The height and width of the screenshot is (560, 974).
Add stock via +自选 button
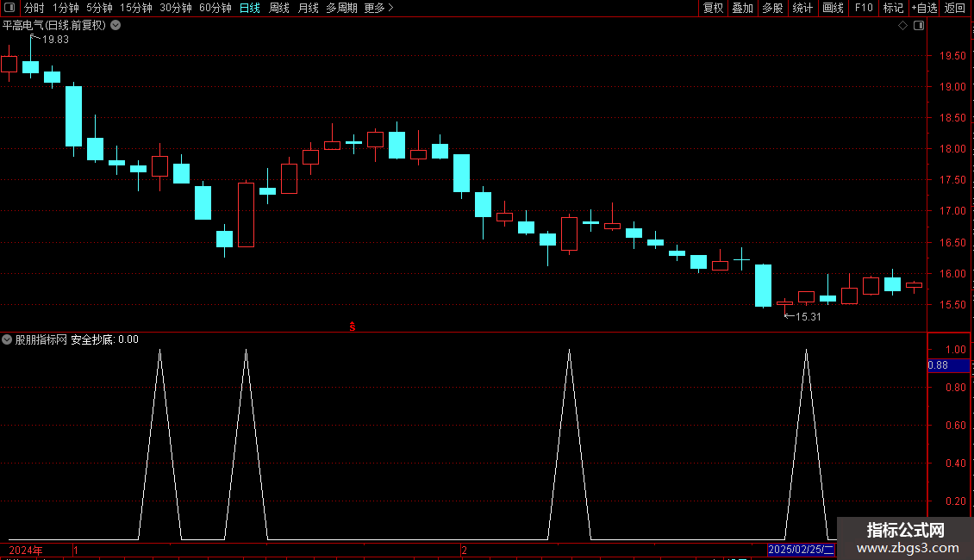tap(924, 8)
